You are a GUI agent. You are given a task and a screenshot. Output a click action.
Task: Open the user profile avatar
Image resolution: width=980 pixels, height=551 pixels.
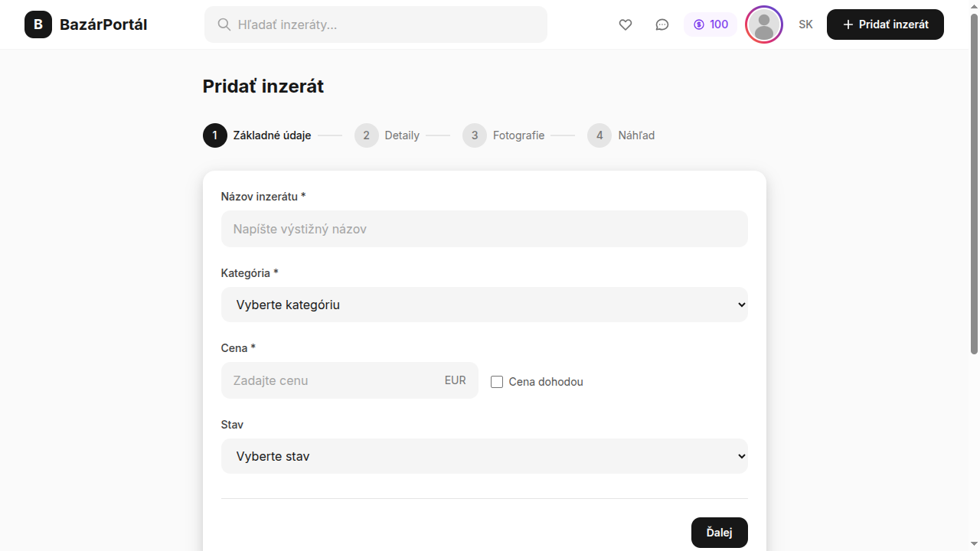pyautogui.click(x=763, y=24)
